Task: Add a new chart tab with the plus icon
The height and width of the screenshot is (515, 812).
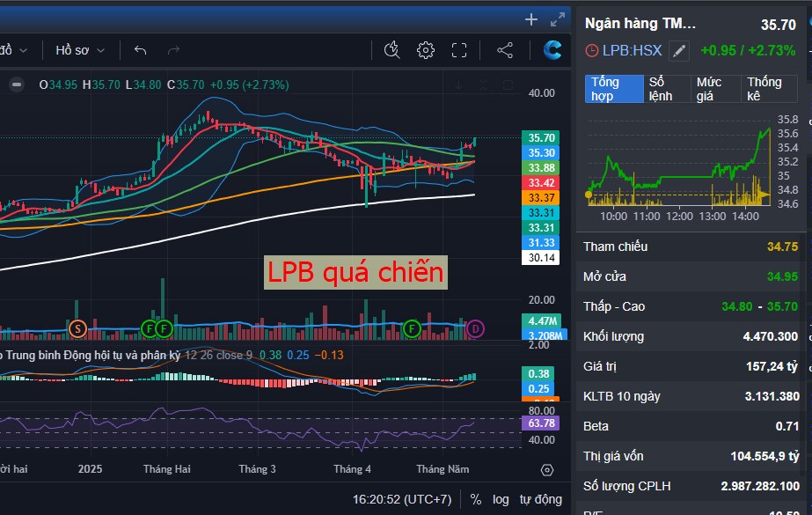Action: pos(530,19)
